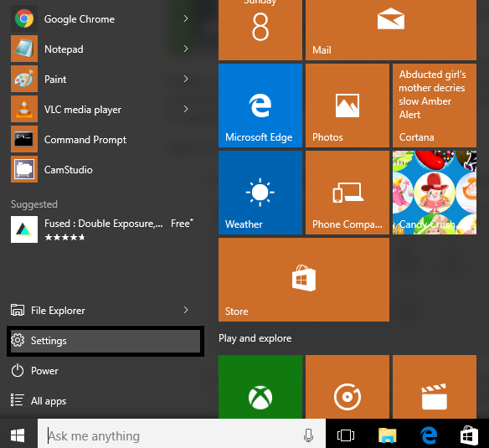Expand the Notepad jump list arrow
The image size is (489, 448).
pos(186,49)
